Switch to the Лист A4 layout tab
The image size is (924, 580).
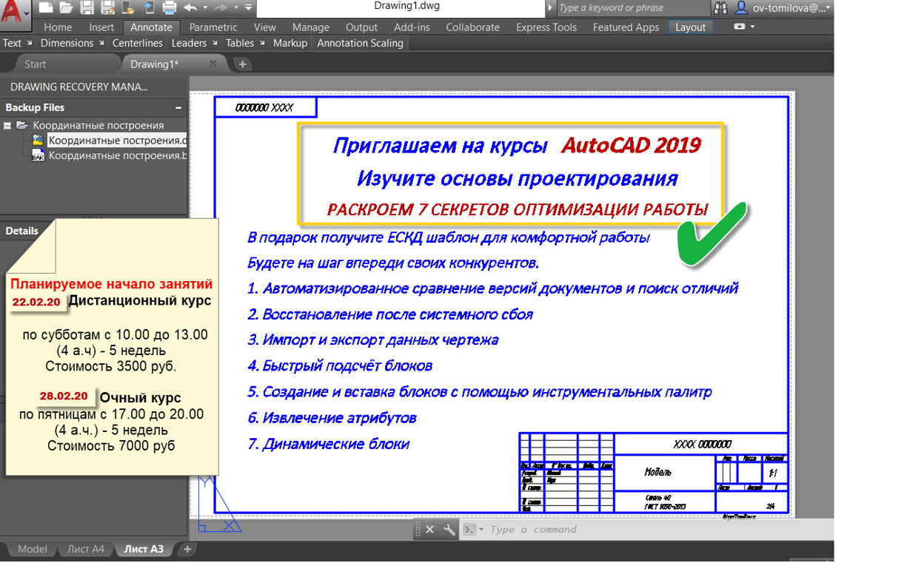[x=86, y=549]
